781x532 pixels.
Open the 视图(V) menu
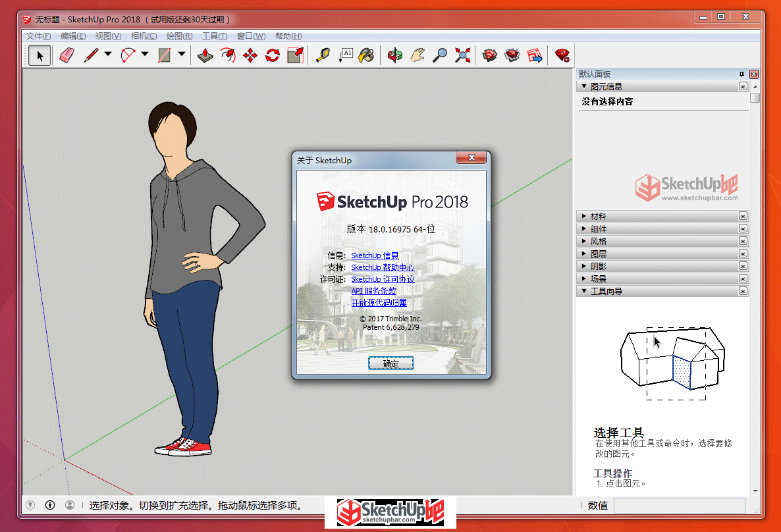108,36
